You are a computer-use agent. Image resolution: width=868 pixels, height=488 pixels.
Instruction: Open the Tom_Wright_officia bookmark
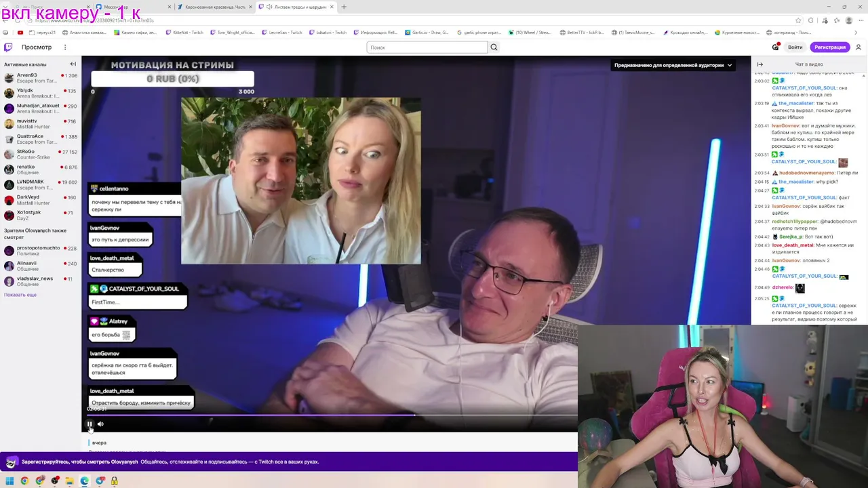(x=233, y=32)
